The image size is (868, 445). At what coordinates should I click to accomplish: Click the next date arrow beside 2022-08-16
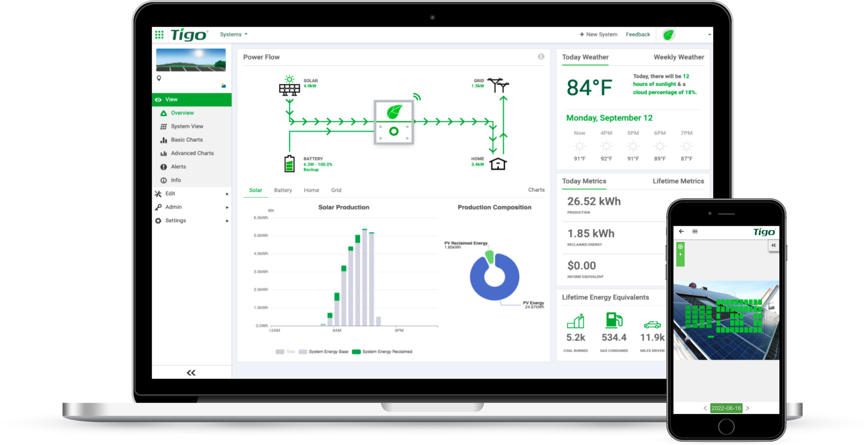click(748, 409)
